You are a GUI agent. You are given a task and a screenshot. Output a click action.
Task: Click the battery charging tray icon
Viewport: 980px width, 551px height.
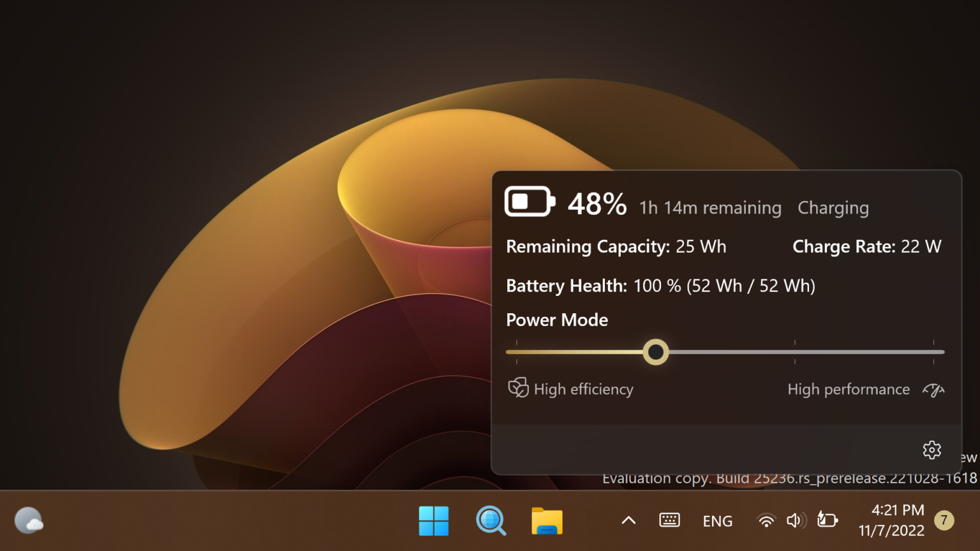[x=826, y=520]
